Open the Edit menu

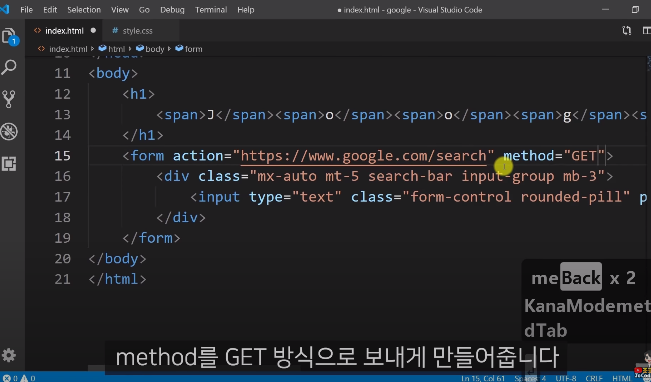(50, 10)
